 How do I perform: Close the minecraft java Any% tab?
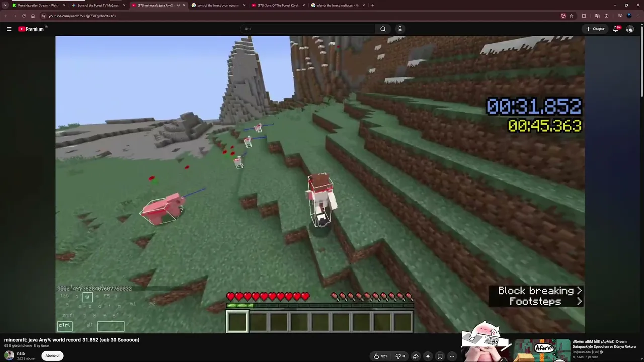[x=184, y=5]
